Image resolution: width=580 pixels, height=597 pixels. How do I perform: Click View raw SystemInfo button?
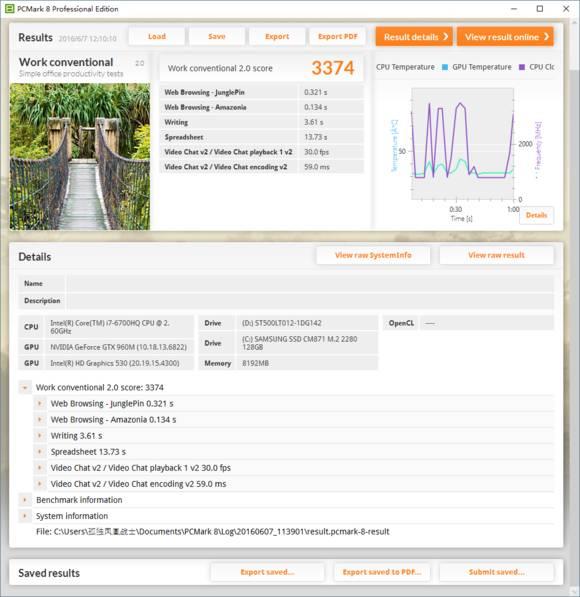point(373,255)
